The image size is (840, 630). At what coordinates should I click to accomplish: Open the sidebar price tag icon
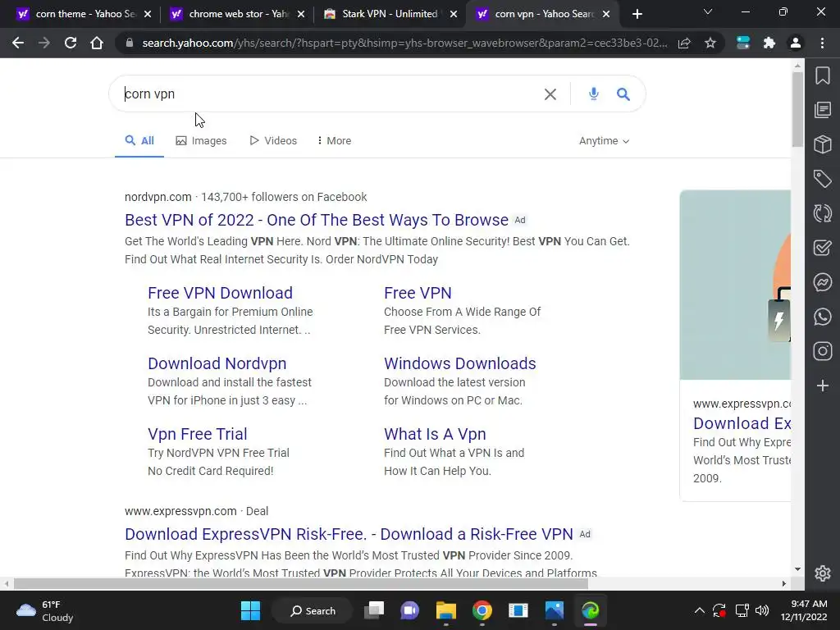pyautogui.click(x=823, y=178)
